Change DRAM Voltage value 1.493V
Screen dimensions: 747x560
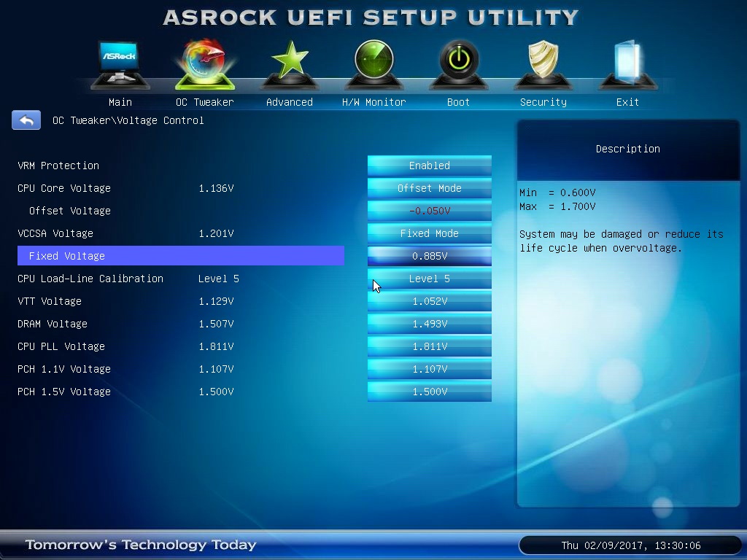pyautogui.click(x=429, y=324)
